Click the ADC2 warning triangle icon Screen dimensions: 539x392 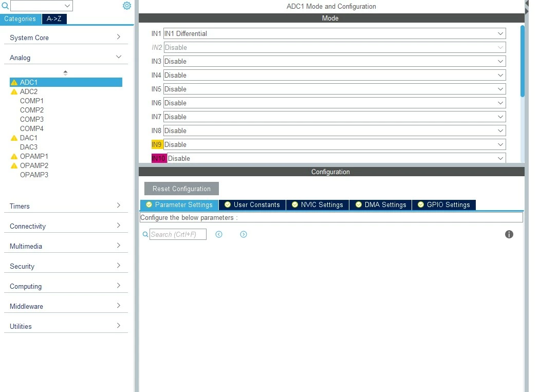(14, 92)
